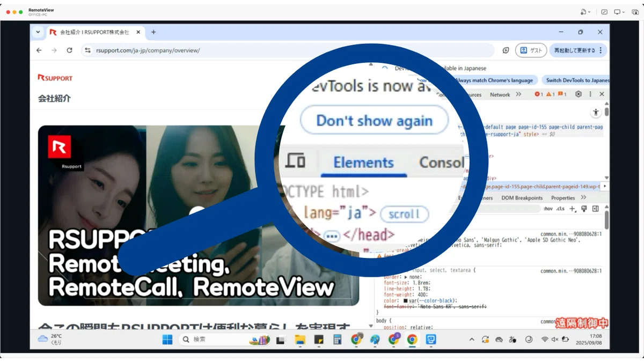Toggle the .cls class editor
The width and height of the screenshot is (644, 362).
560,209
